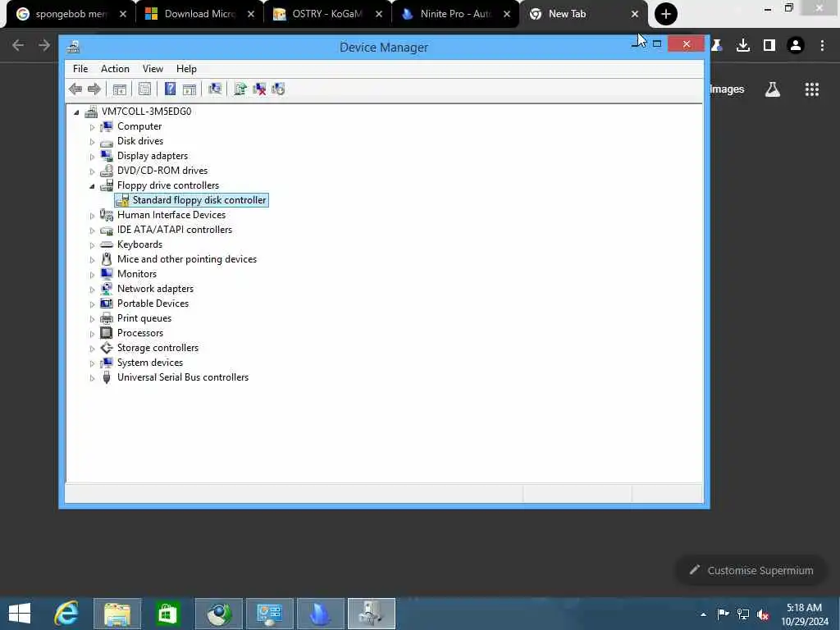Expand the Computer category

pos(92,127)
